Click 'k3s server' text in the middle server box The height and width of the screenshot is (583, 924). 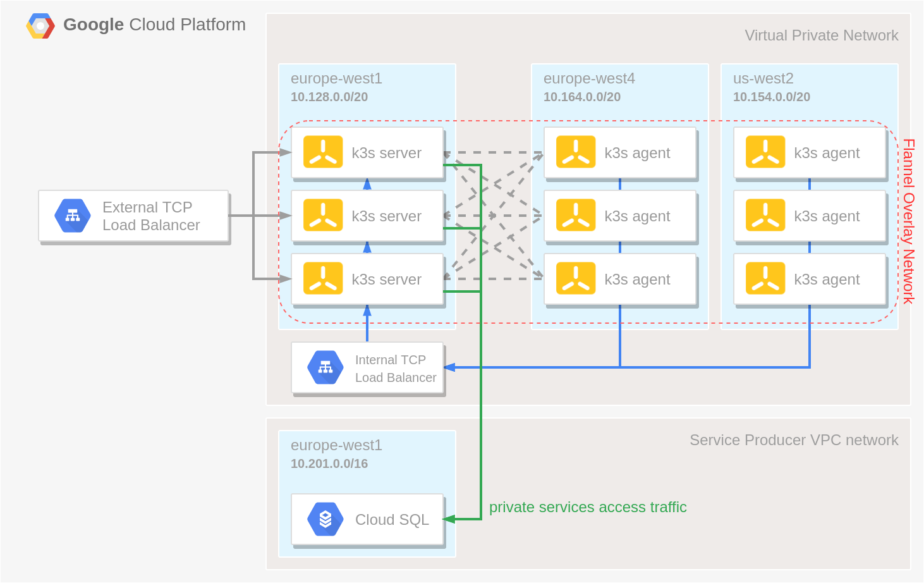(386, 216)
